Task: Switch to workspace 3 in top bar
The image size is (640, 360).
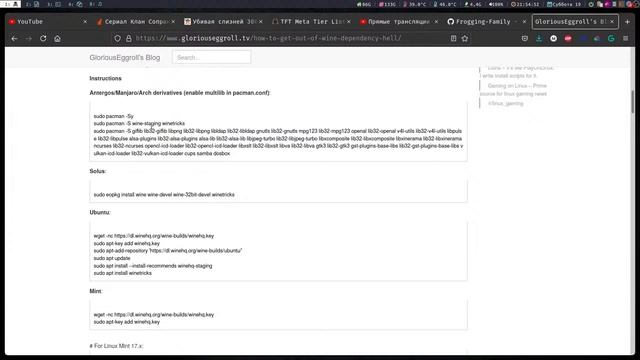Action: (54, 4)
